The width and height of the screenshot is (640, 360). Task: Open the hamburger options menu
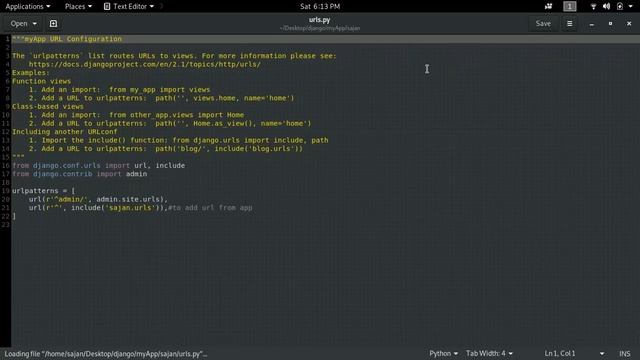coord(569,24)
